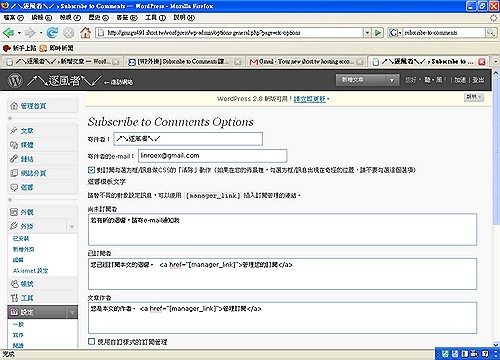Open the orange RSS feed bookmark
Screen dimensions: 500x360
click(56, 48)
